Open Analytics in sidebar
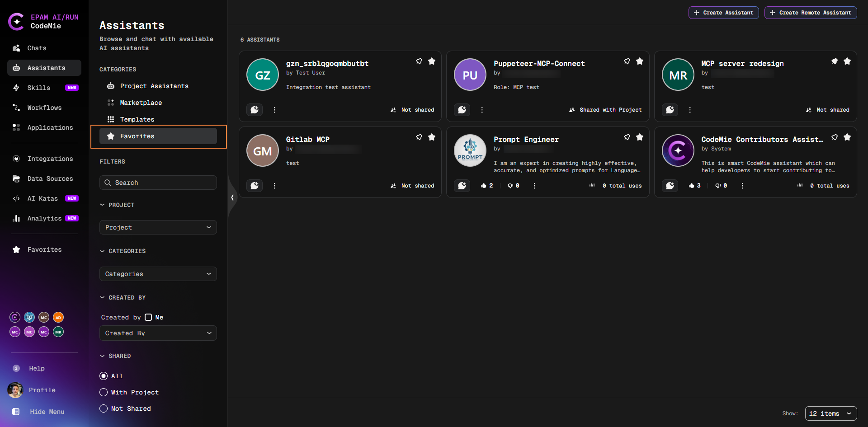This screenshot has width=868, height=427. point(44,218)
